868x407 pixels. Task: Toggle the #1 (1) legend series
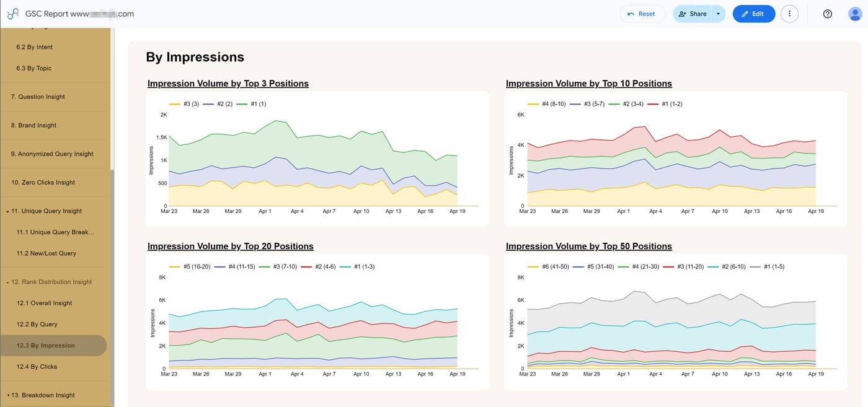252,104
